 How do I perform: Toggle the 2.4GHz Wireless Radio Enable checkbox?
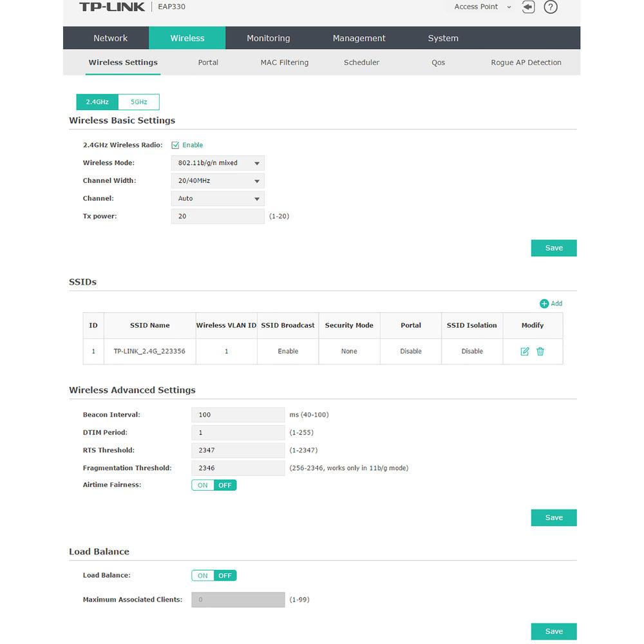[175, 146]
